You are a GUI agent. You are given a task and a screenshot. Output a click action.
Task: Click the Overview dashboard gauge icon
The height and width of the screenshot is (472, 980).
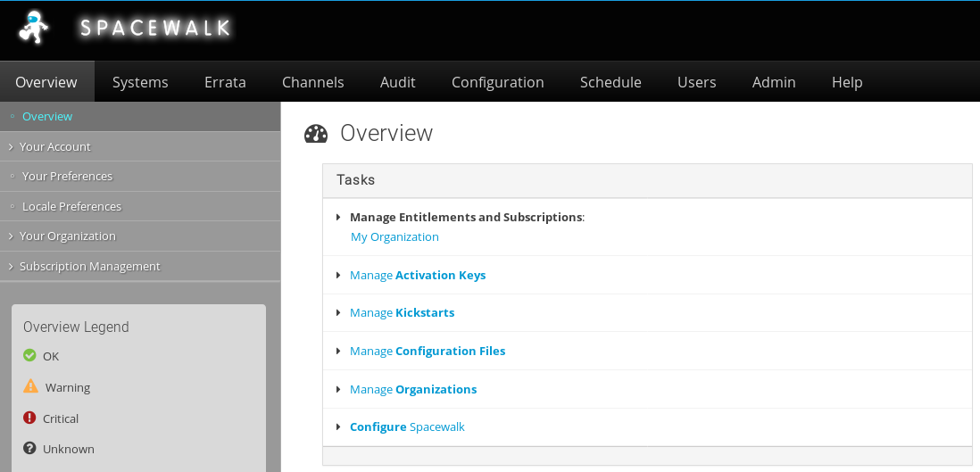pos(316,134)
